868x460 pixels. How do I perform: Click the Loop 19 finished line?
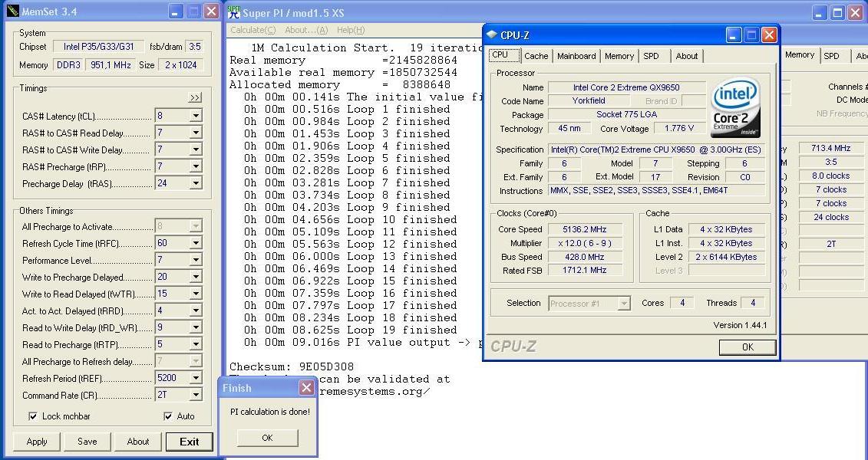[x=351, y=330]
